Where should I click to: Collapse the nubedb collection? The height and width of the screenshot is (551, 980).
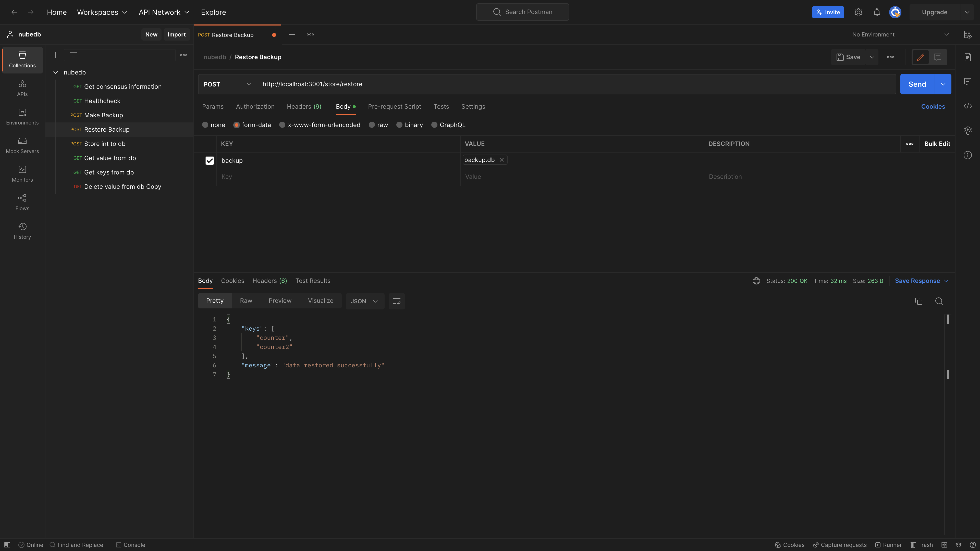coord(56,72)
